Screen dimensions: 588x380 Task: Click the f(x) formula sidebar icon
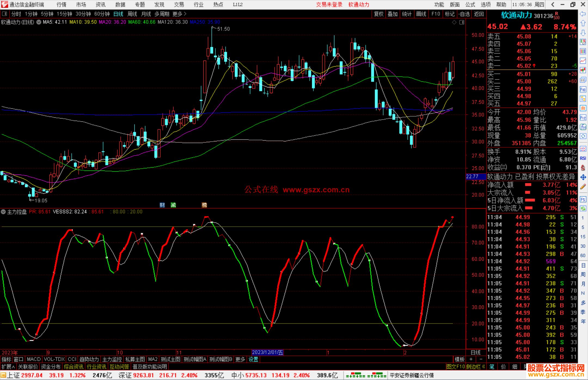pos(583,127)
